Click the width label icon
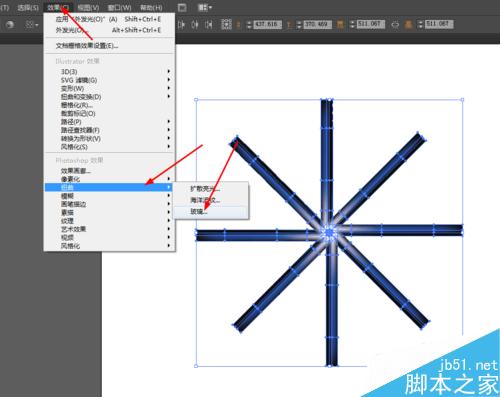Screen dimensions: 500x397 (x=340, y=24)
